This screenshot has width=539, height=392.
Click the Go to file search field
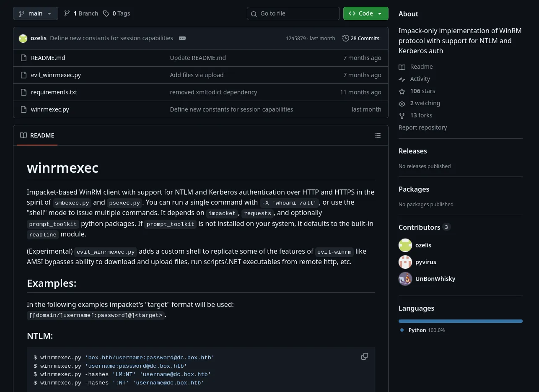click(293, 13)
